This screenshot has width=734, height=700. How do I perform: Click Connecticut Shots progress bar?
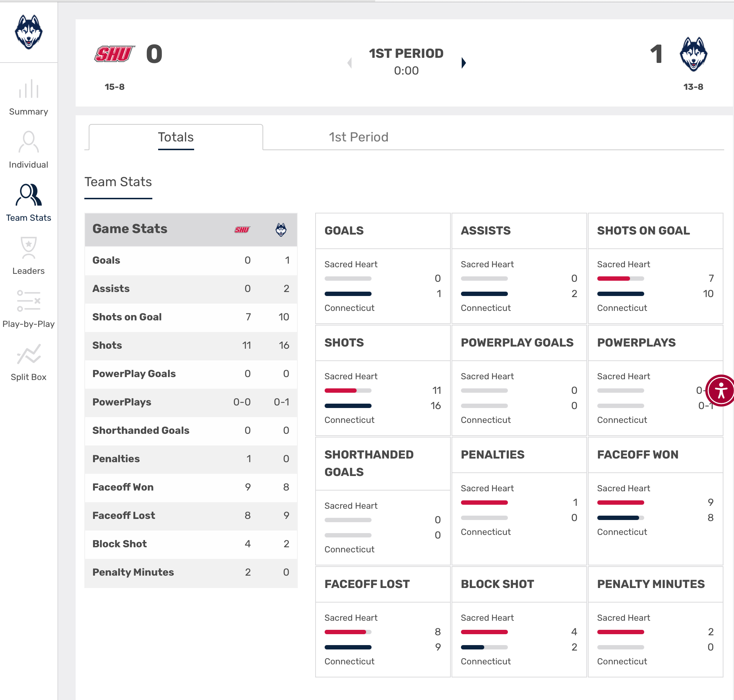tap(348, 405)
